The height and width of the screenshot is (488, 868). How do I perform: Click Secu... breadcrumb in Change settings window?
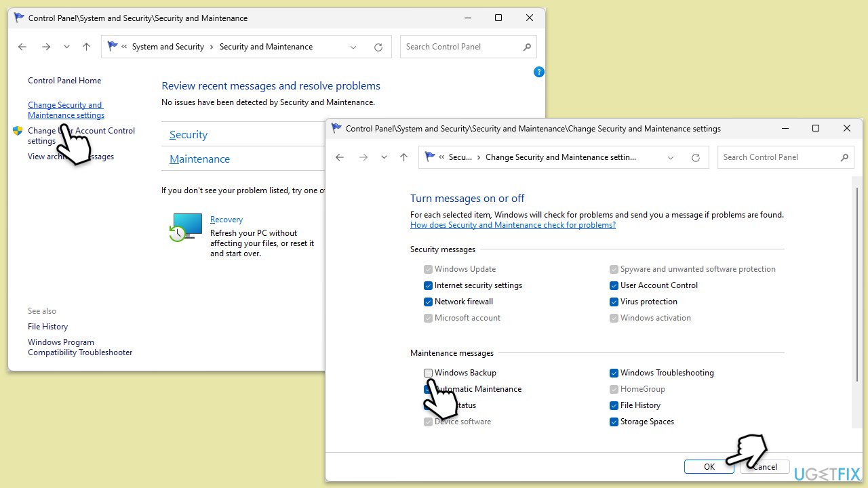460,157
